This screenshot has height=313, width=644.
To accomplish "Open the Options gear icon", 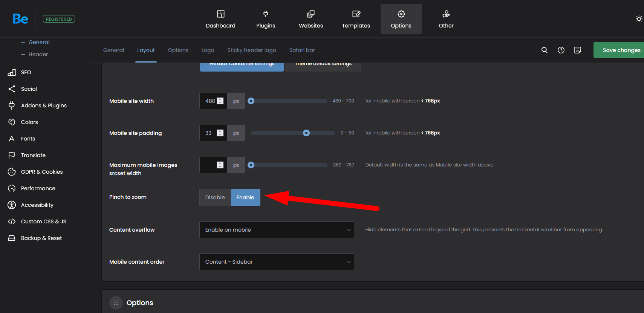I will (401, 14).
